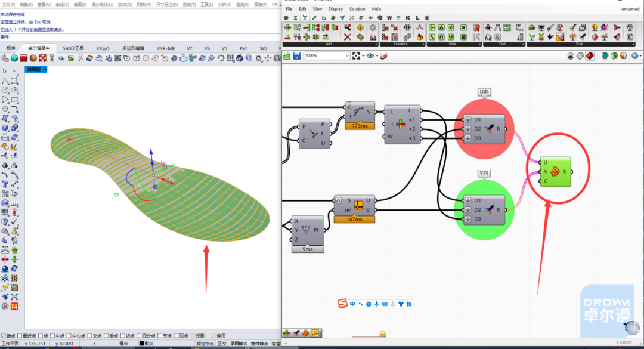Click the red shaded preview mode icon
Screen dimensions: 644x349
pyautogui.click(x=590, y=56)
